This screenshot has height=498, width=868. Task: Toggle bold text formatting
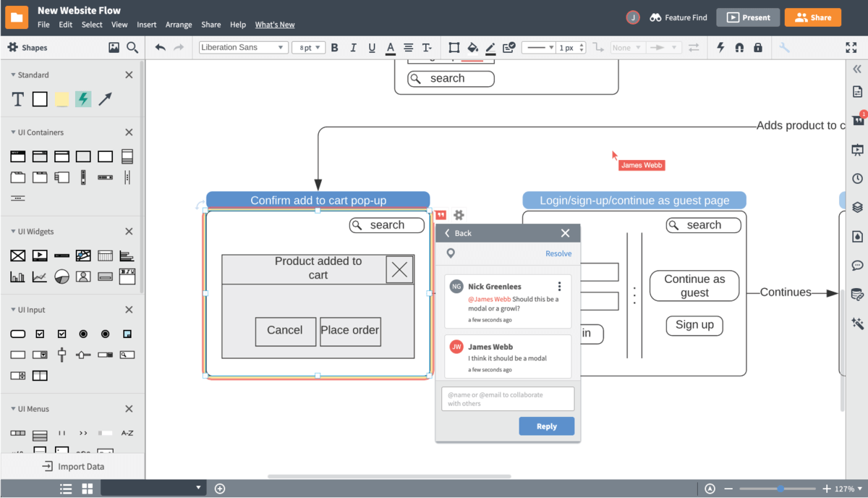click(334, 48)
